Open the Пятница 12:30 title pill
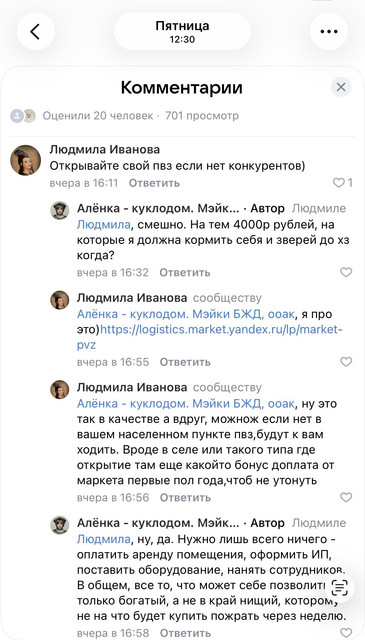365x640 pixels. click(x=182, y=31)
